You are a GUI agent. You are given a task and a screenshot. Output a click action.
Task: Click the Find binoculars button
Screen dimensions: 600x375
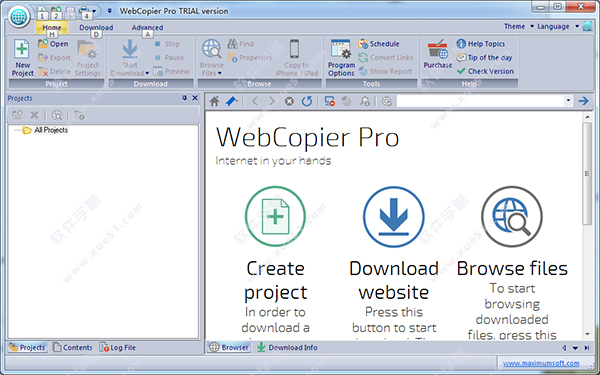(x=240, y=44)
